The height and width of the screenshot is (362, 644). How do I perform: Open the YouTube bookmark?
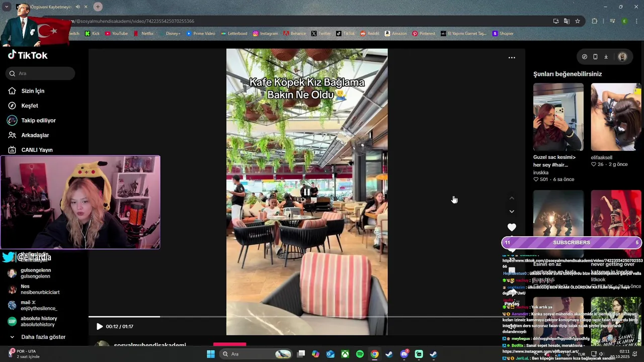click(x=116, y=34)
